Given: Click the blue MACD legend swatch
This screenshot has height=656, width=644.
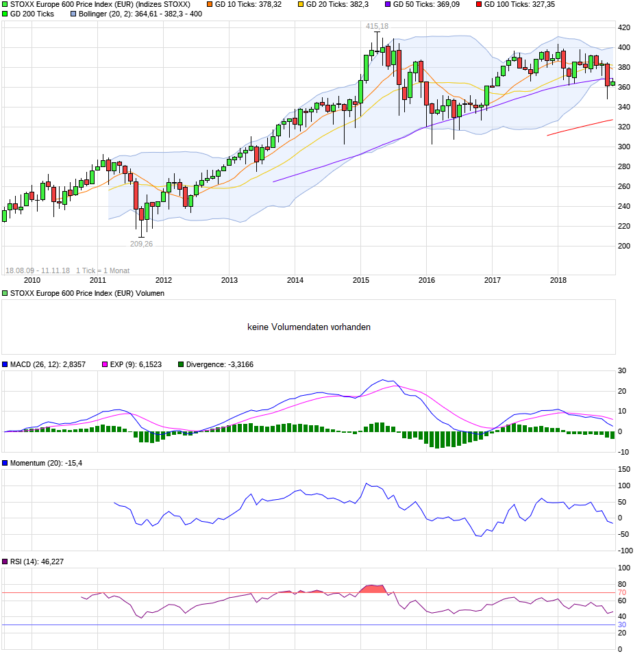Looking at the screenshot, I should [5, 365].
